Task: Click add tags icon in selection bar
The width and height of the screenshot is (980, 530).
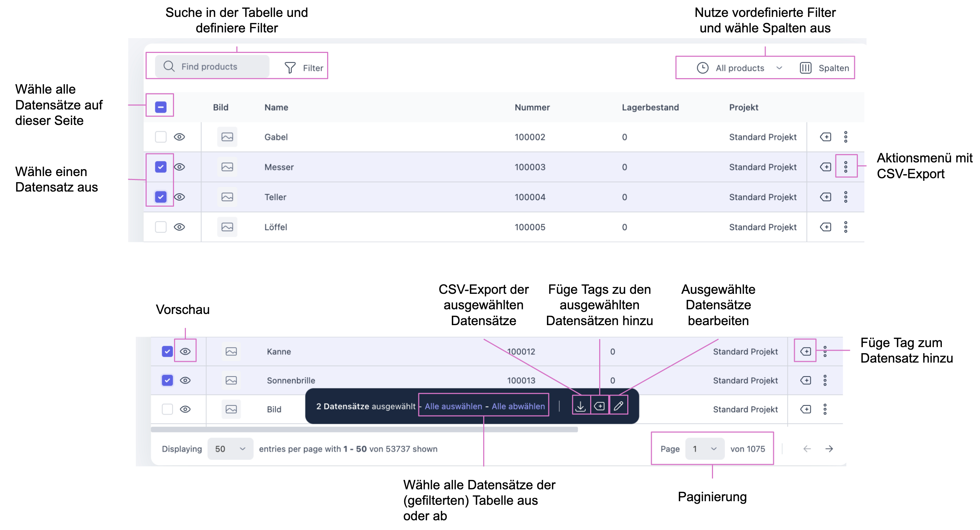Action: pyautogui.click(x=599, y=406)
